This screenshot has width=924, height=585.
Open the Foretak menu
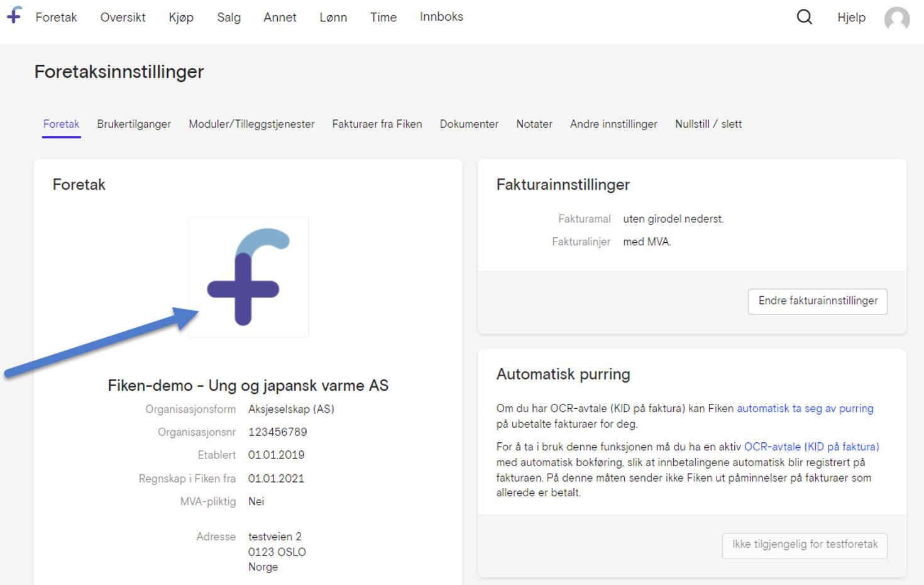pos(57,17)
